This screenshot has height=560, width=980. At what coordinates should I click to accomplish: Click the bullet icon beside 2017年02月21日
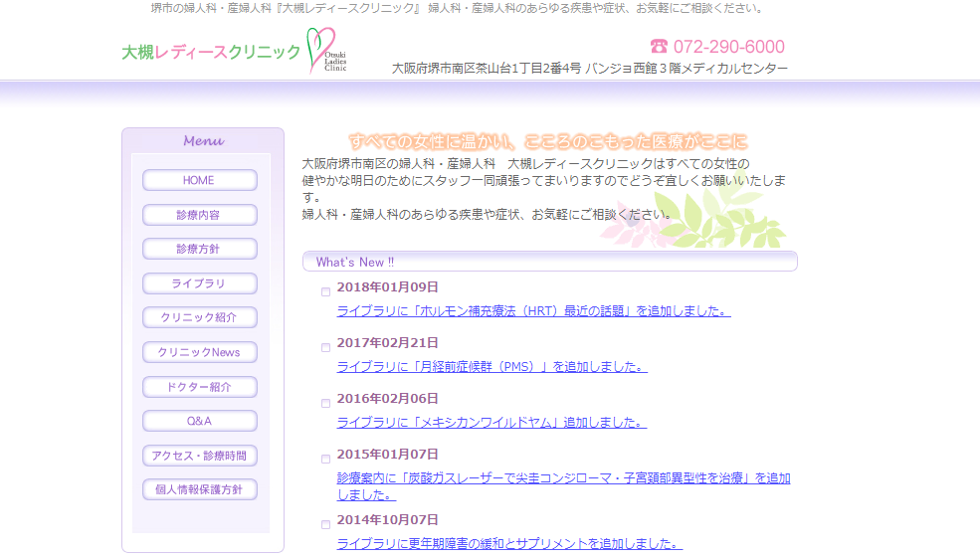pos(325,348)
